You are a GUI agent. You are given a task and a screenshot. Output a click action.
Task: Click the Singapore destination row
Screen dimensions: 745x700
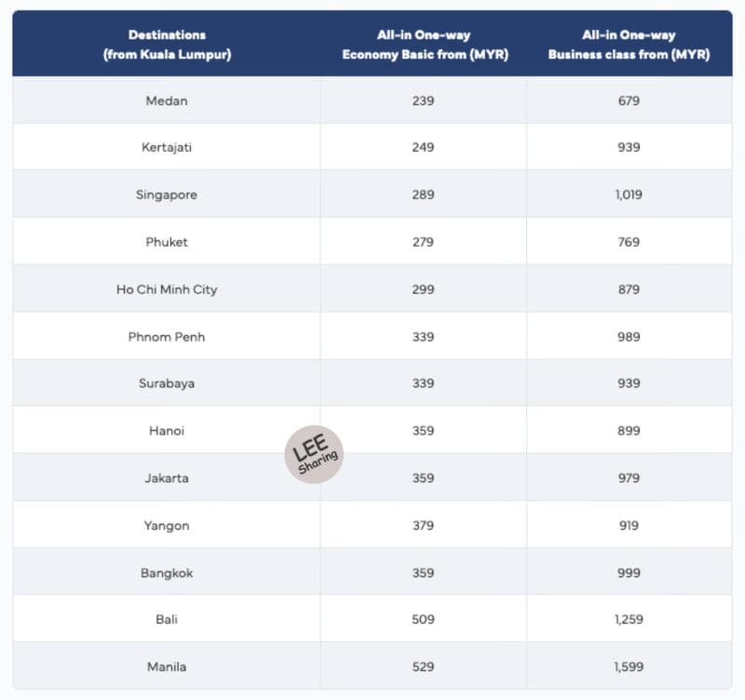(x=372, y=195)
